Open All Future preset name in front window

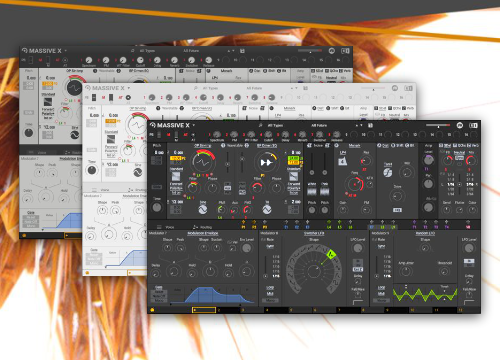pos(319,125)
